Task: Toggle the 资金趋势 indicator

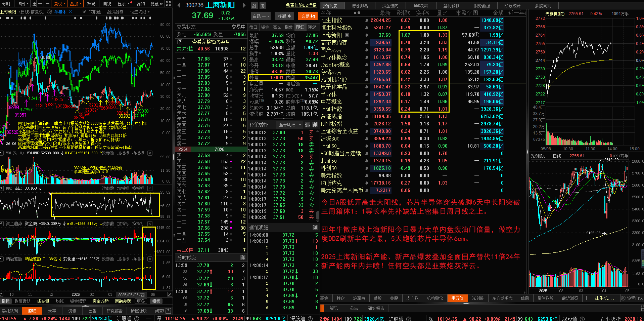Action: 100,301
